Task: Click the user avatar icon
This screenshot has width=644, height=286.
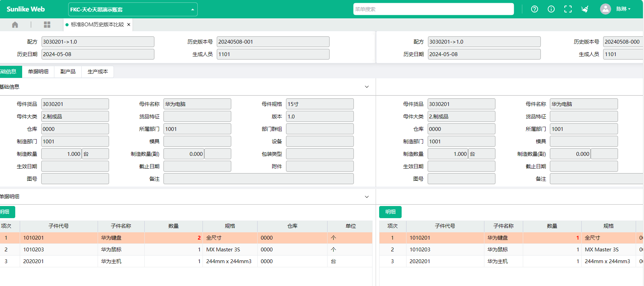Action: pos(605,9)
